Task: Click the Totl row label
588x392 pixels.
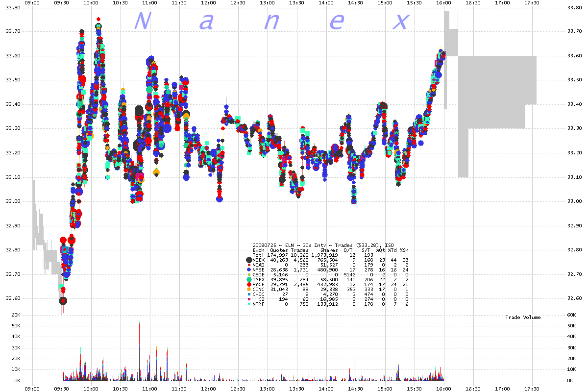Action: point(259,255)
